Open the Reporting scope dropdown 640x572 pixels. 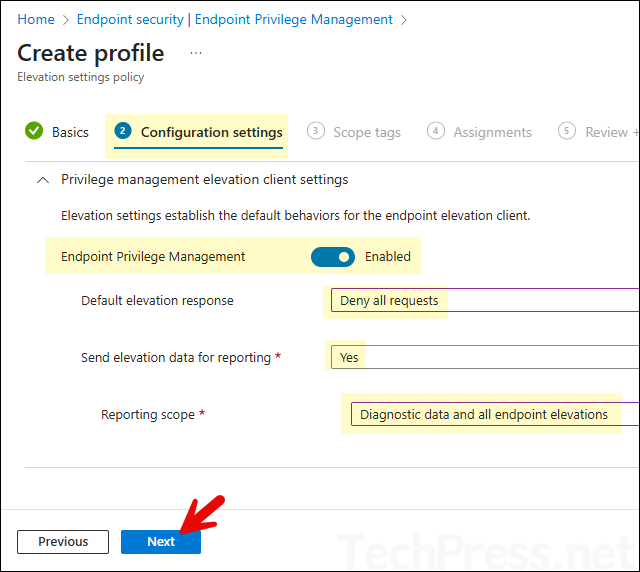coord(495,414)
